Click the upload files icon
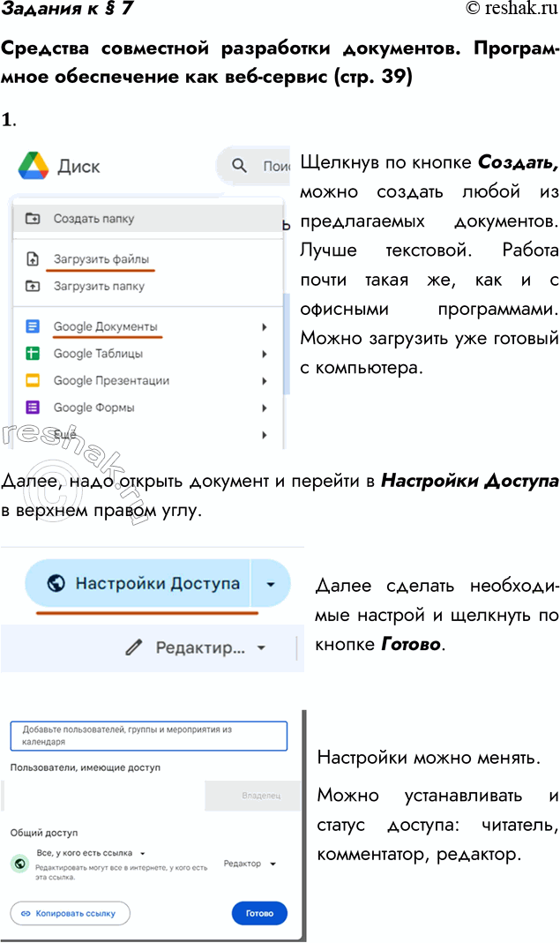Image resolution: width=560 pixels, height=943 pixels. [x=33, y=259]
